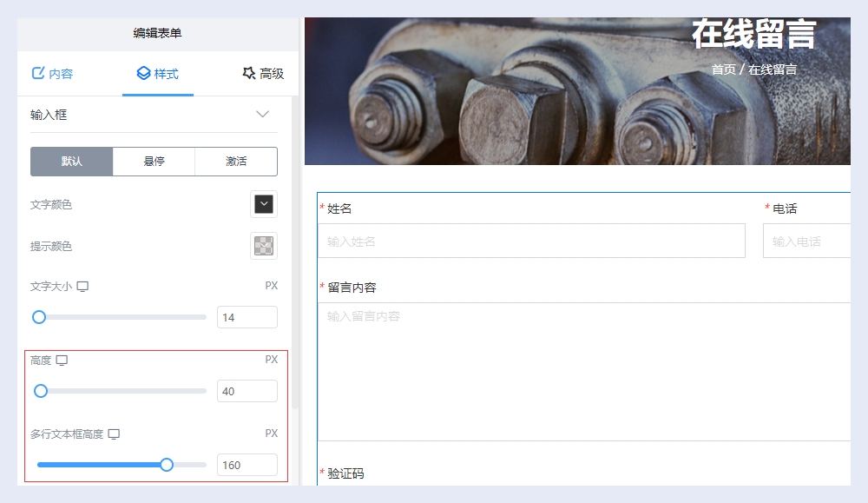Click the PX unit for 多行文本框高度
The height and width of the screenshot is (503, 868).
point(271,434)
